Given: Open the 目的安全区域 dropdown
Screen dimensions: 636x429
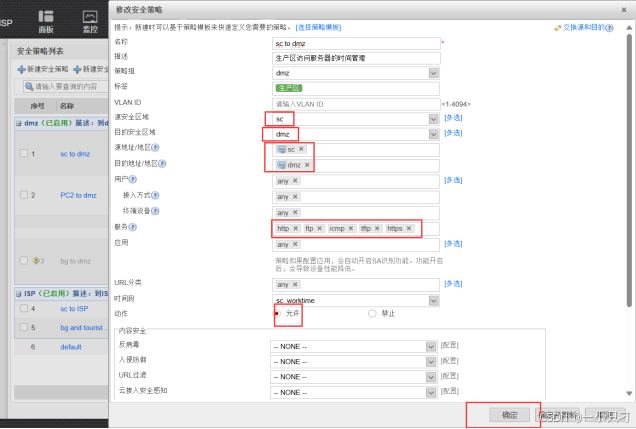Looking at the screenshot, I should [434, 134].
